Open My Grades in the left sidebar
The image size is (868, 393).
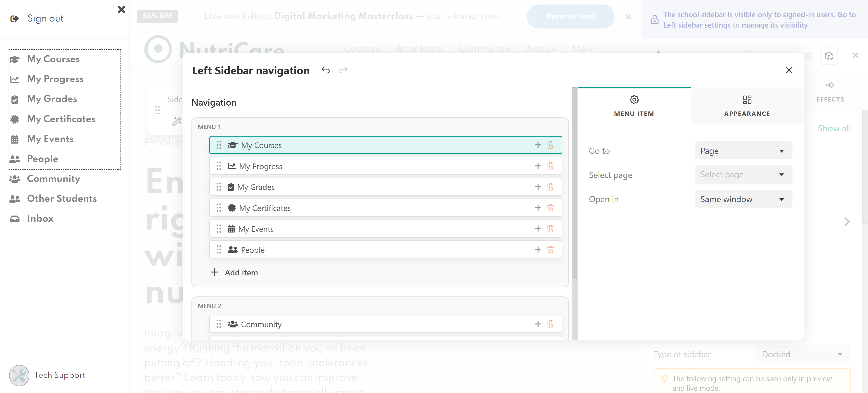[52, 99]
